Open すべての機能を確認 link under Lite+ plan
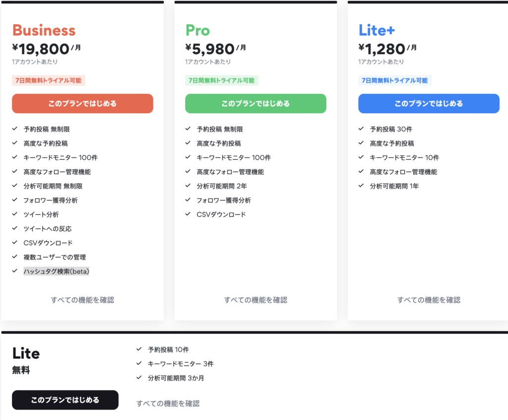Viewport: 508px width, 420px height. [x=429, y=300]
